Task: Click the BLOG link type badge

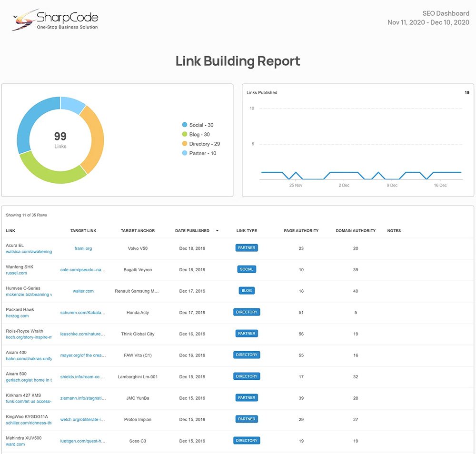Action: click(x=247, y=291)
